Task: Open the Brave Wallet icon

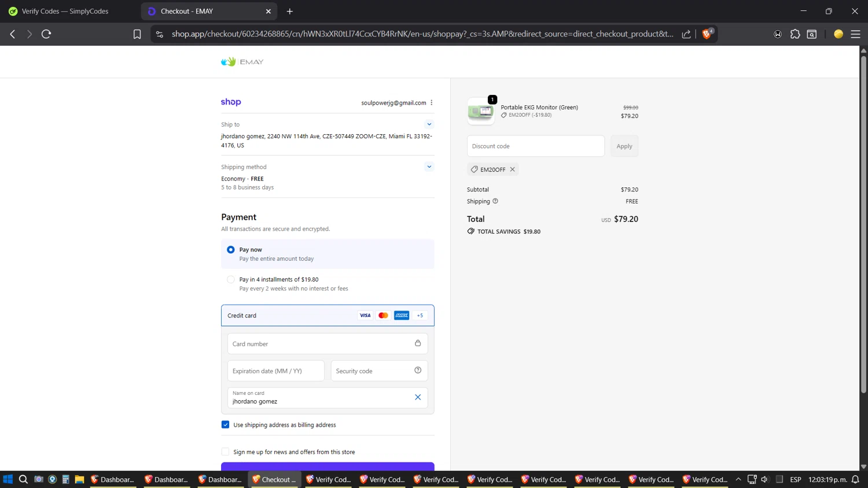Action: pos(778,34)
